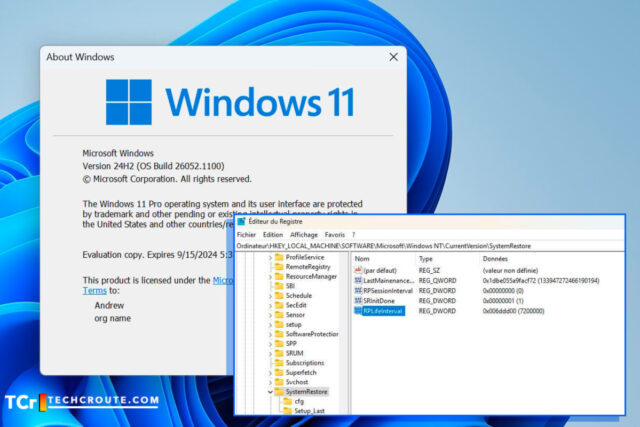Select the SBI folder icon

279,286
